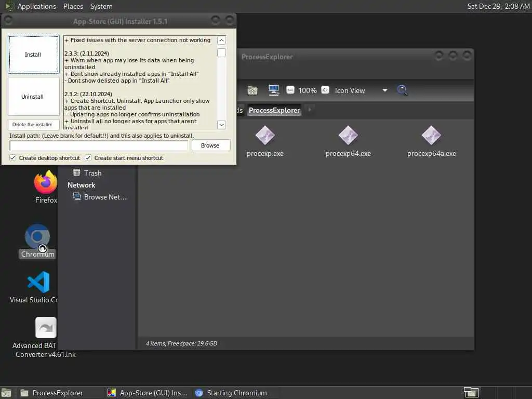Screen dimensions: 532x399
Task: Click the search magnifier icon in file manager
Action: [x=402, y=90]
